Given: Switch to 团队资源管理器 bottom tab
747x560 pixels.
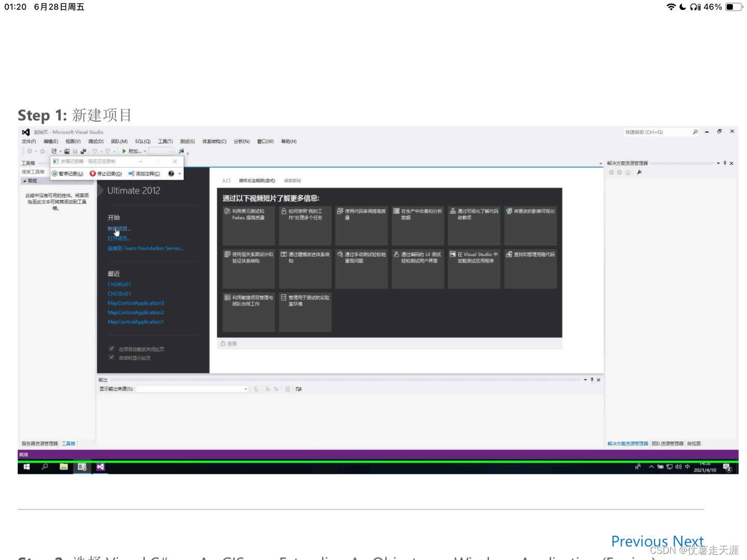Looking at the screenshot, I should (x=668, y=444).
